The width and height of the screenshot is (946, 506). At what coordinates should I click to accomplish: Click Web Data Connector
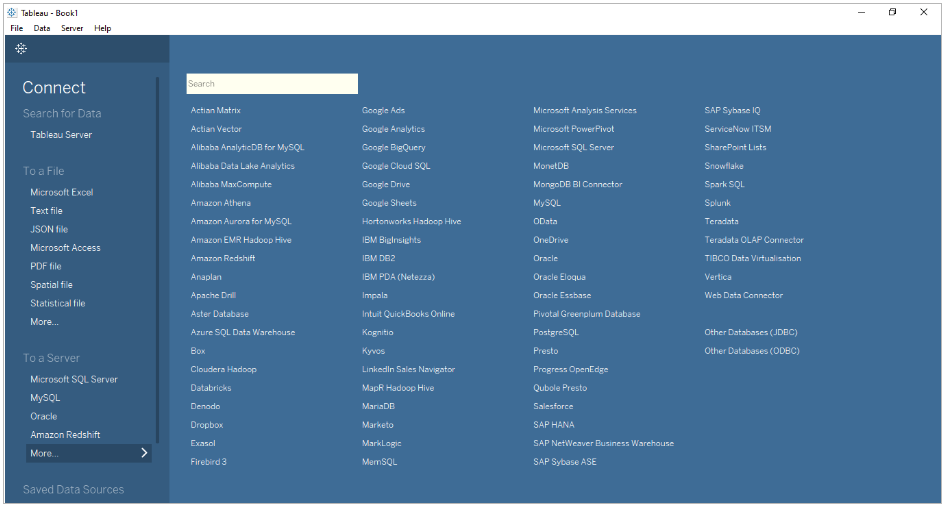tap(743, 295)
